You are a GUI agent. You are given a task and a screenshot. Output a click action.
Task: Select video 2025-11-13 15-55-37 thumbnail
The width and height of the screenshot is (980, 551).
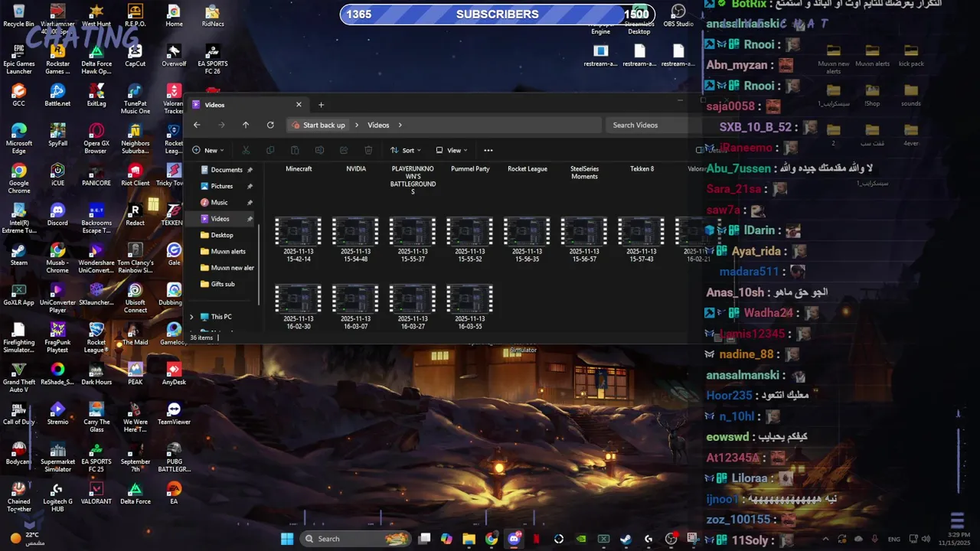click(x=413, y=231)
